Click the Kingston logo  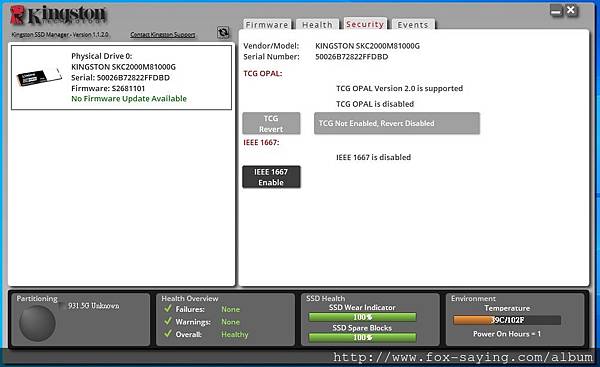(59, 15)
